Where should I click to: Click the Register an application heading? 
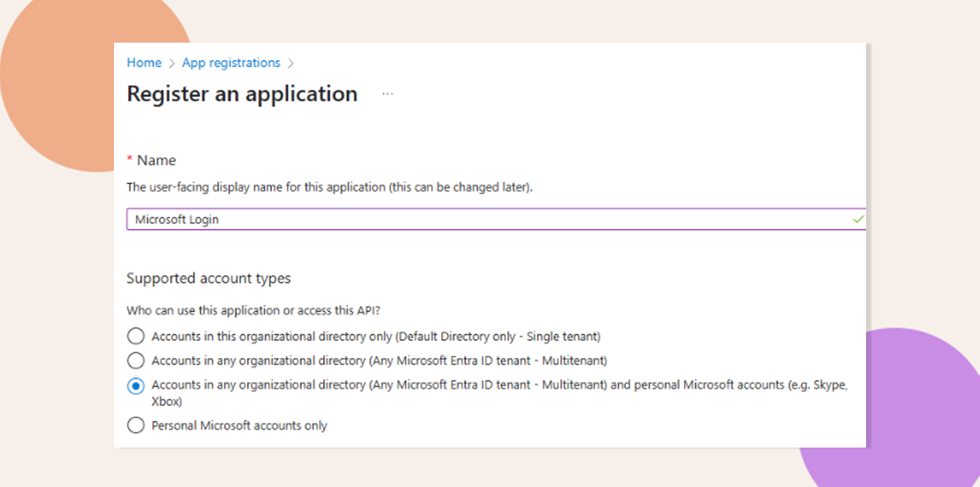242,94
